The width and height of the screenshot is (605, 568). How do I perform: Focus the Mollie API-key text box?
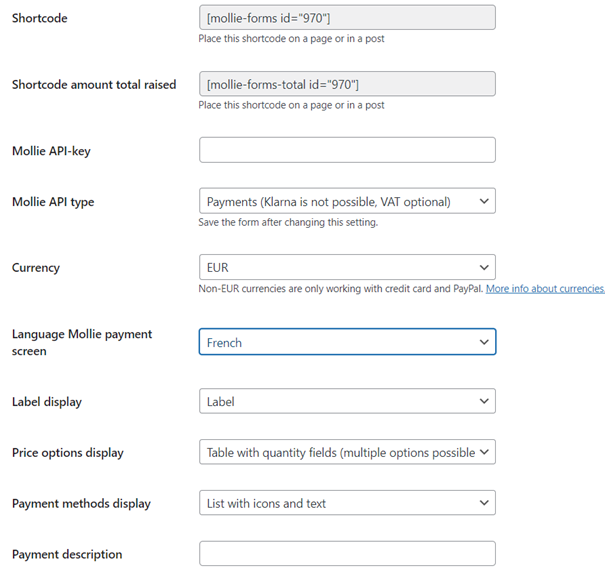347,150
